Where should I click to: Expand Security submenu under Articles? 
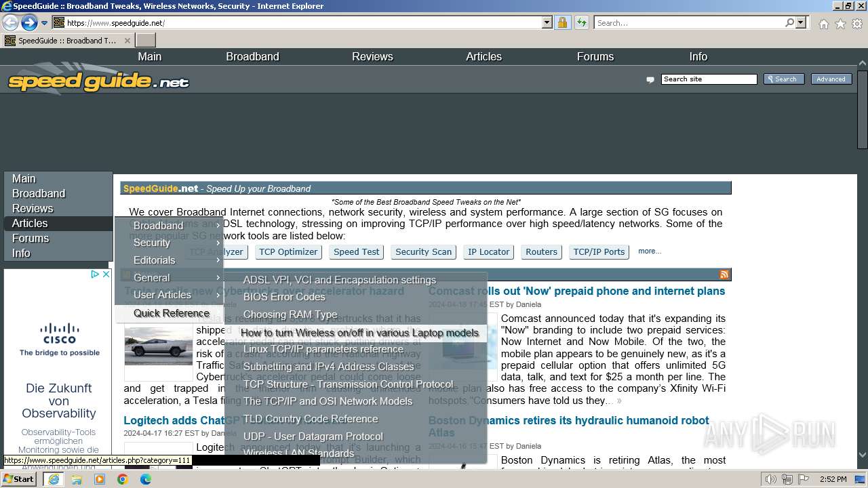[169, 243]
